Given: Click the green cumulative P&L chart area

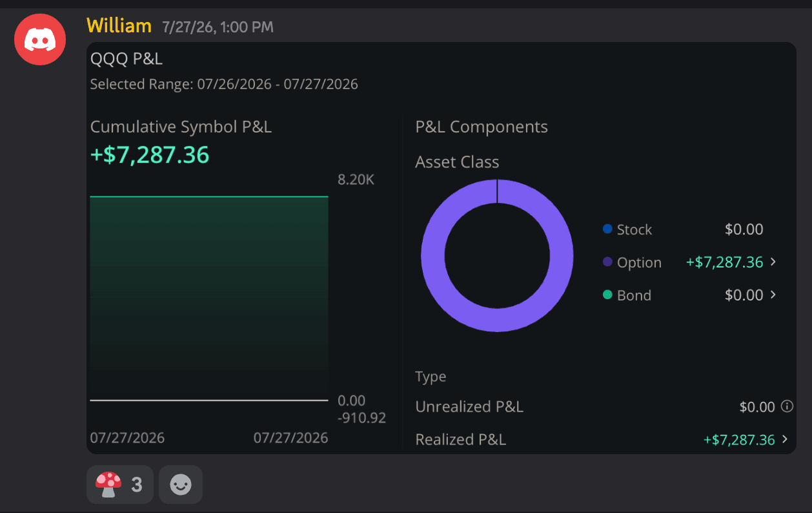Looking at the screenshot, I should point(209,297).
